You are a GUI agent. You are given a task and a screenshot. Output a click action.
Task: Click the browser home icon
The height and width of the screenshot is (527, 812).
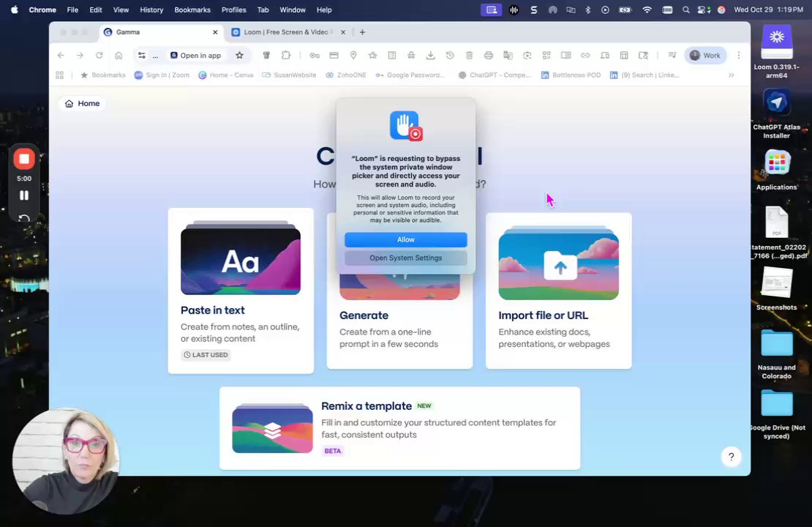click(x=119, y=56)
